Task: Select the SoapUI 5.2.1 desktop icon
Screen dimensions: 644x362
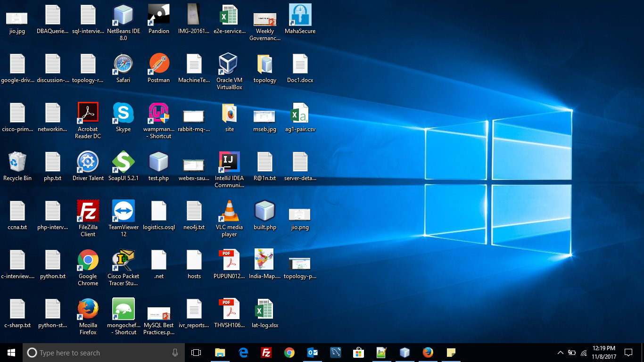Action: pos(123,163)
